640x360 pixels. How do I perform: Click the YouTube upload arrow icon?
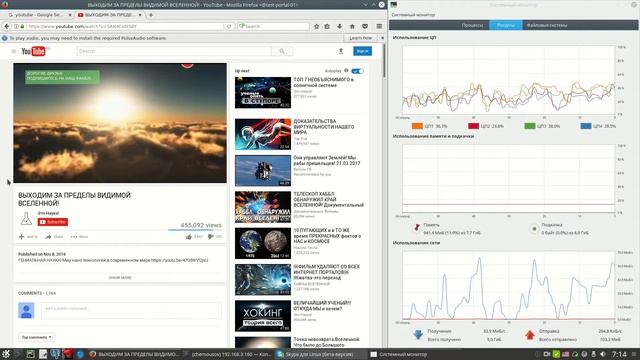coord(341,51)
